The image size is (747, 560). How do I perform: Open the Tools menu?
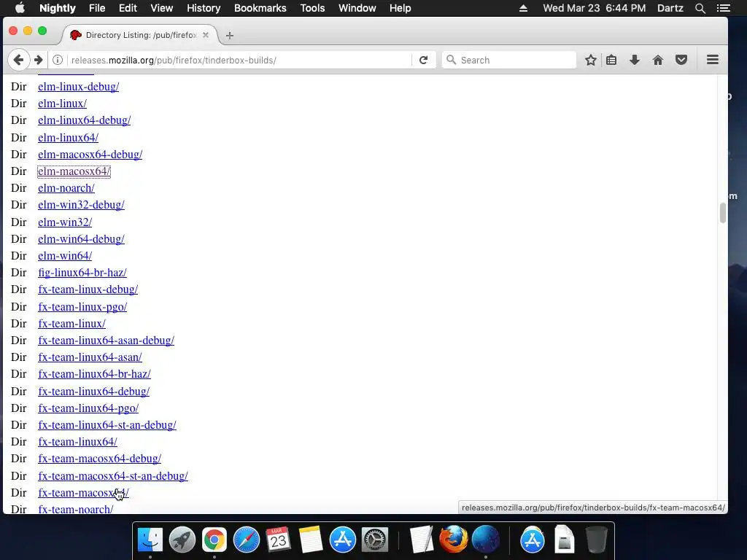pos(312,8)
